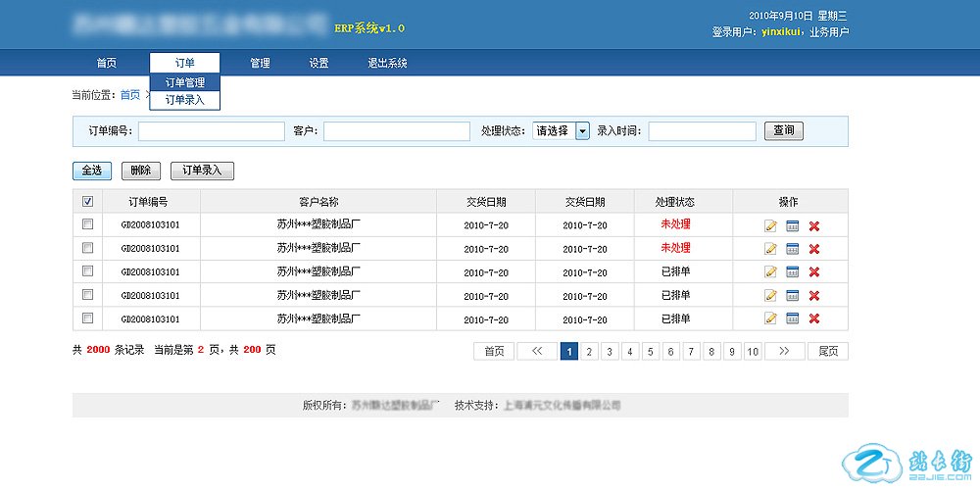Select 订单录入 from the dropdown menu
The height and width of the screenshot is (490, 980).
(184, 99)
